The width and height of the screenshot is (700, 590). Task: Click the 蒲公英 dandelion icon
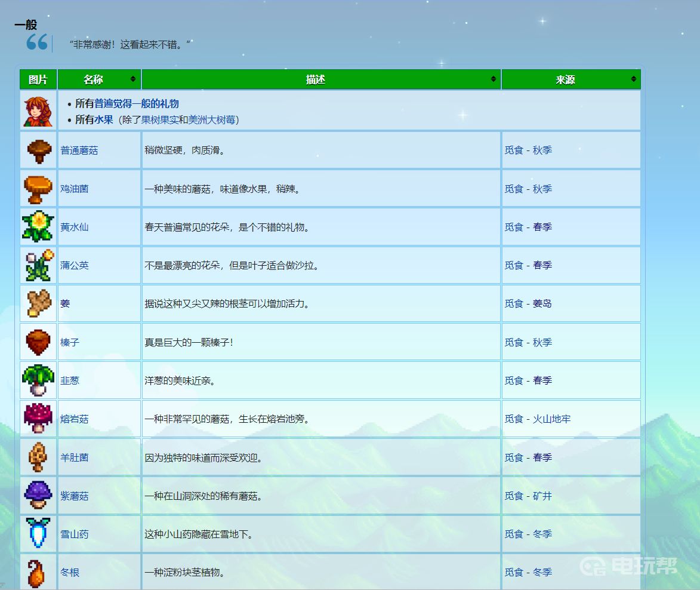click(39, 265)
